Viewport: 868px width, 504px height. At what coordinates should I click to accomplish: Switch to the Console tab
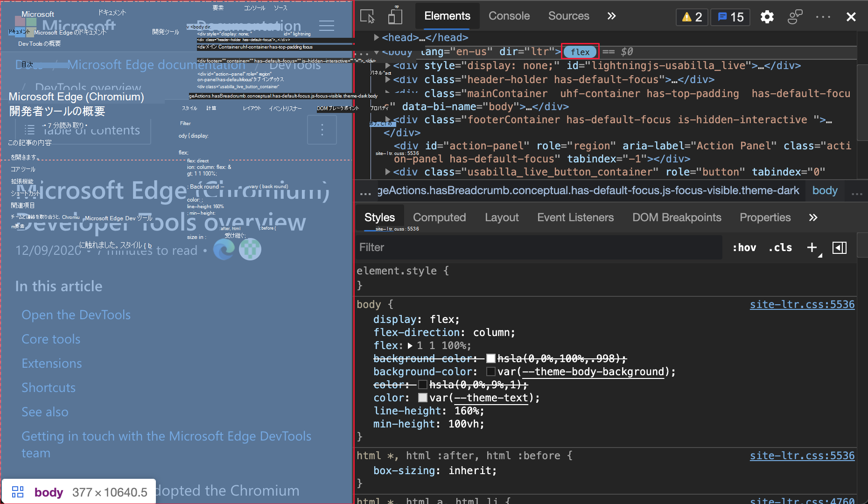click(x=509, y=15)
